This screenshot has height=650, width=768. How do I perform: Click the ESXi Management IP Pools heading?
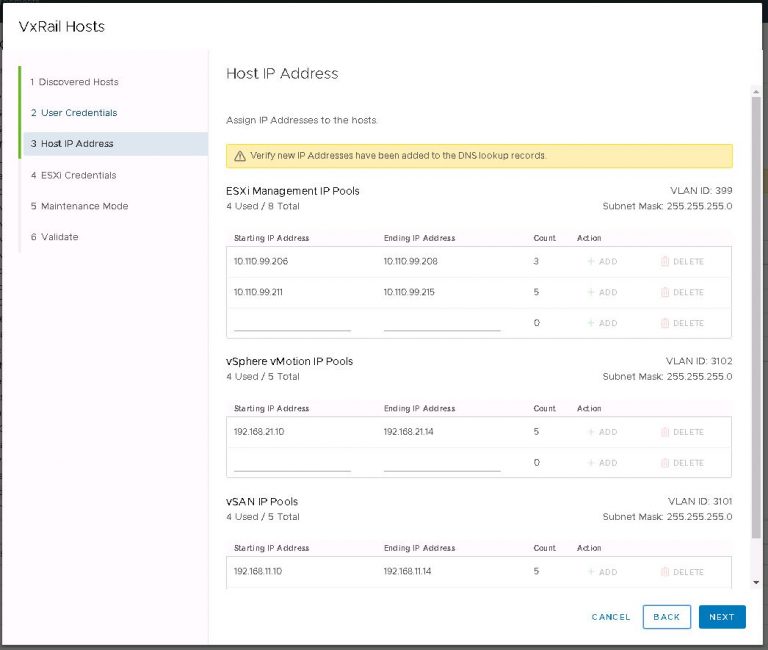tap(292, 191)
